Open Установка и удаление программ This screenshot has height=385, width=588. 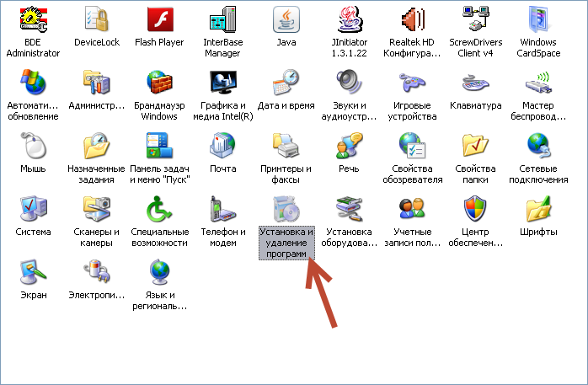point(286,211)
